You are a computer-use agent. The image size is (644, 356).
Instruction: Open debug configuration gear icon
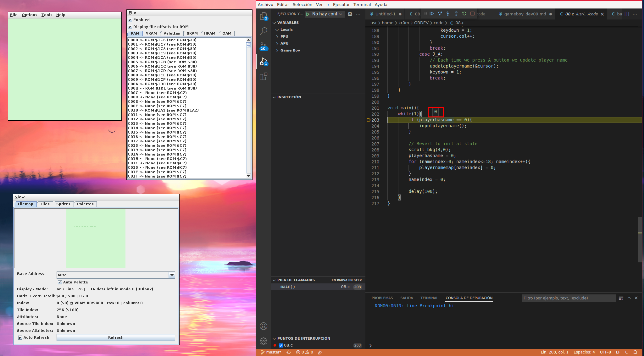click(x=350, y=14)
